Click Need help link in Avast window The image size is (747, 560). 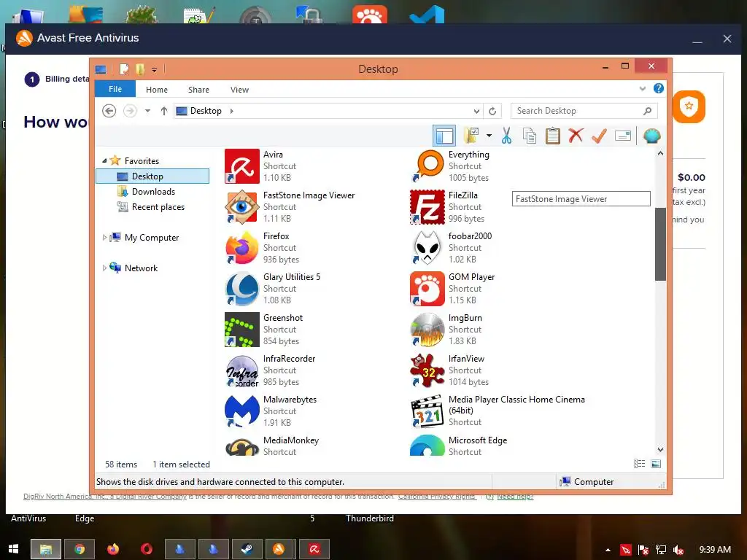(515, 497)
